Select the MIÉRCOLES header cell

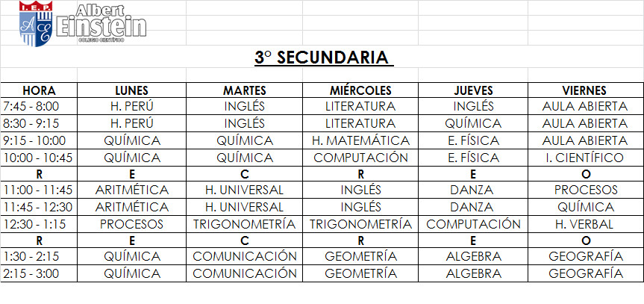click(360, 90)
